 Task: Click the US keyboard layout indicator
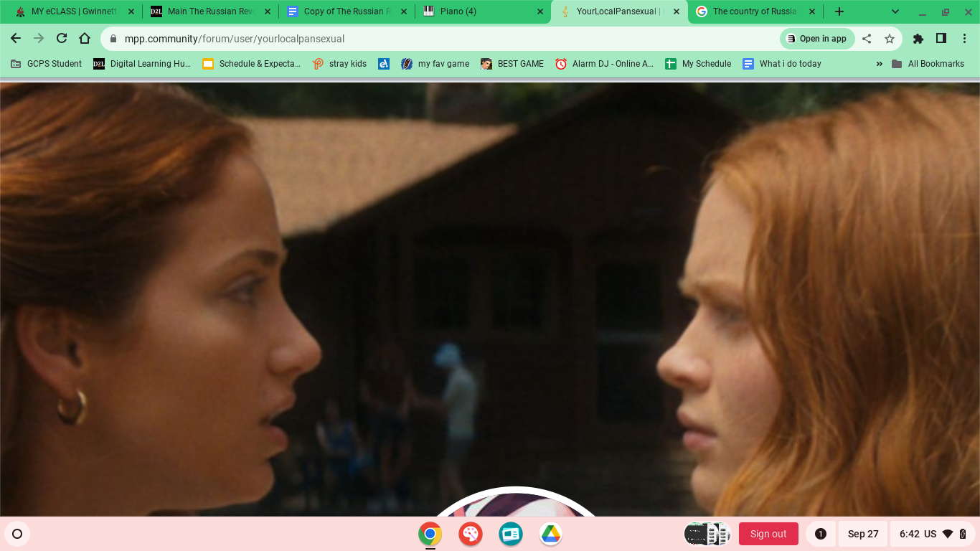click(x=930, y=534)
